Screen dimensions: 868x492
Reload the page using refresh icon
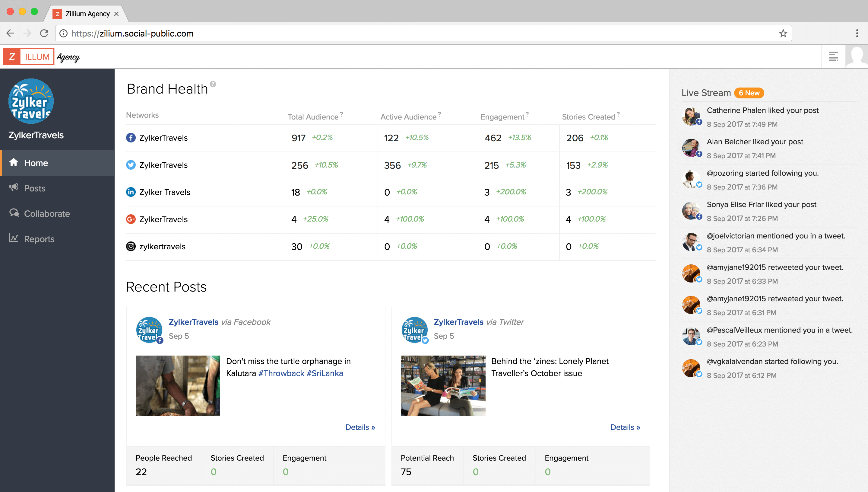tap(44, 34)
